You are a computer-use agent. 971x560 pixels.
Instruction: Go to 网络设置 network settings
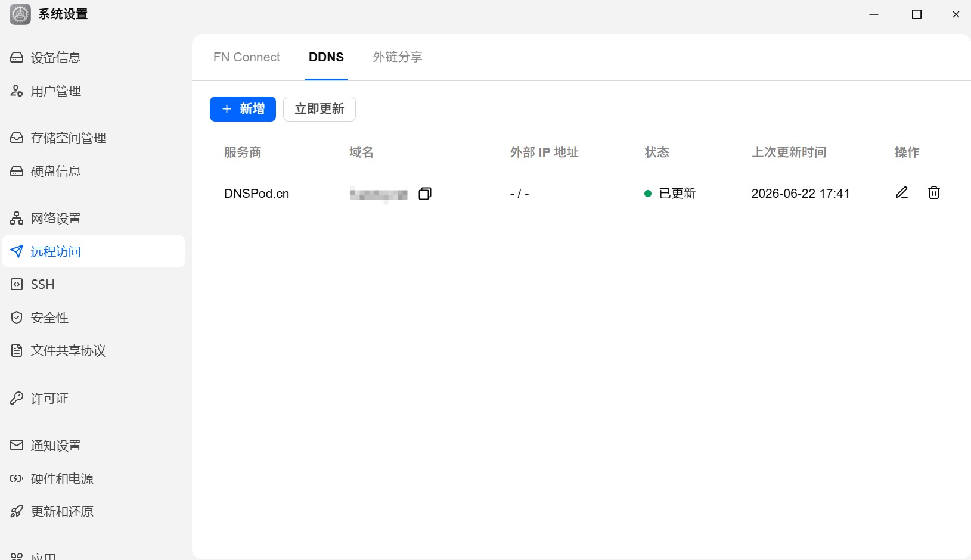coord(94,218)
